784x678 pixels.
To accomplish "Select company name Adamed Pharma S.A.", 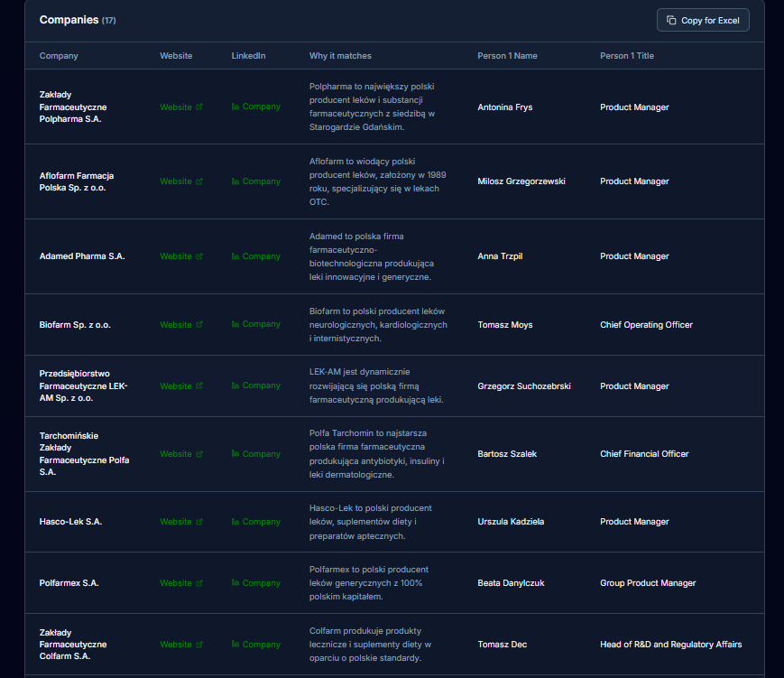I will tap(82, 256).
